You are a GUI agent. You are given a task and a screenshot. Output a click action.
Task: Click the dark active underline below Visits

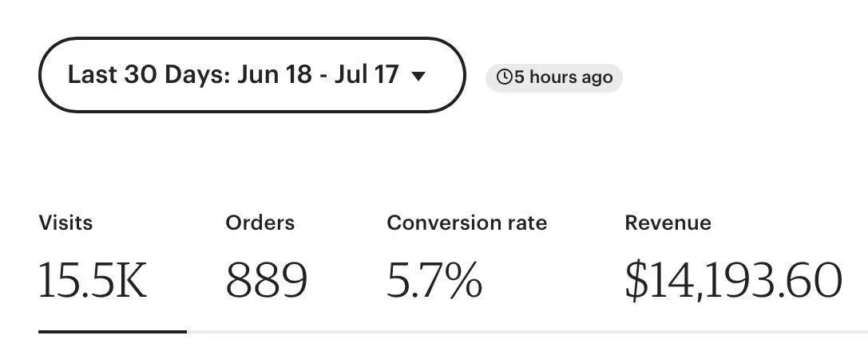click(113, 331)
